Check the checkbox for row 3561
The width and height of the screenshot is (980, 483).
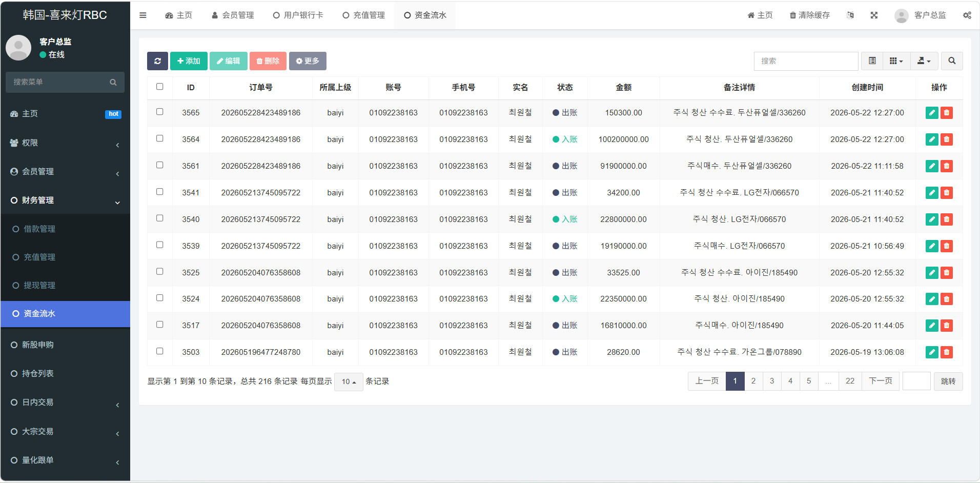tap(160, 165)
